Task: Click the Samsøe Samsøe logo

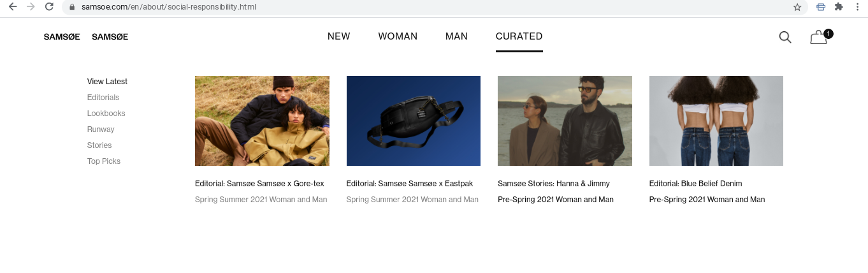Action: click(x=86, y=37)
